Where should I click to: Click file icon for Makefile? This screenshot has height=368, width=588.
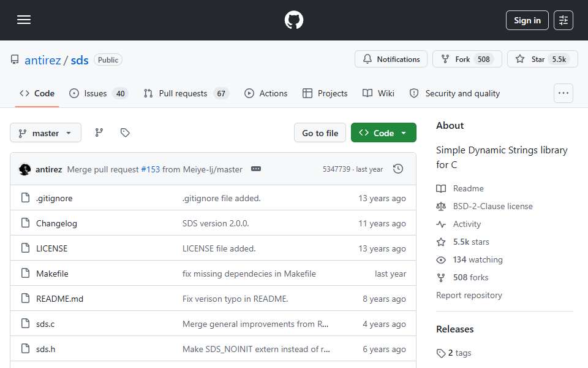tap(25, 273)
